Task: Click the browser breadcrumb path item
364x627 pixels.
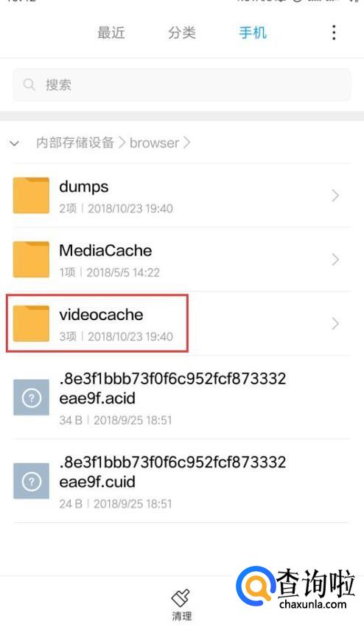Action: (154, 143)
